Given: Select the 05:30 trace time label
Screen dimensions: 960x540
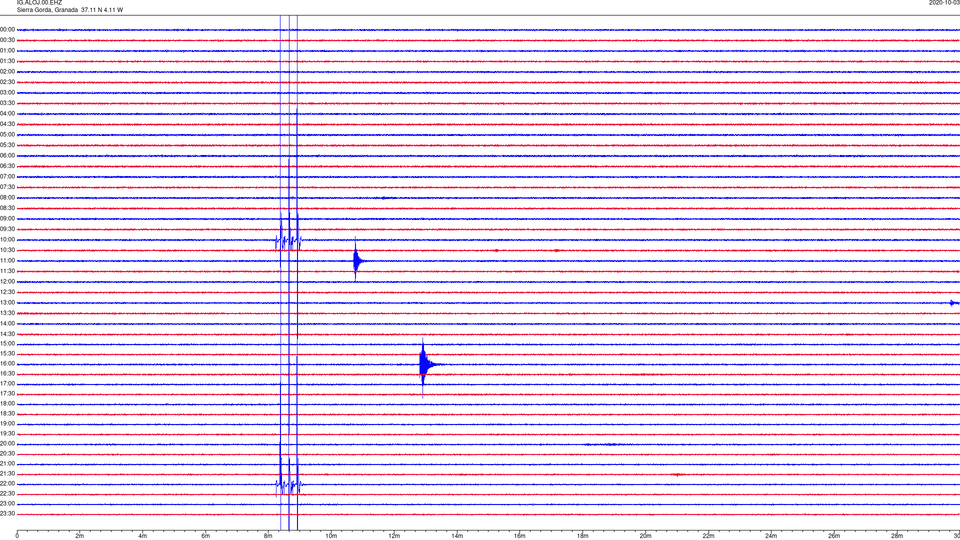Looking at the screenshot, I should pyautogui.click(x=7, y=145).
